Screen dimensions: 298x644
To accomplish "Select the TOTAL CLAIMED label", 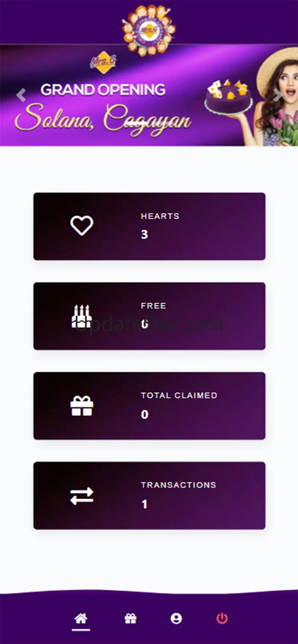I will (x=179, y=395).
